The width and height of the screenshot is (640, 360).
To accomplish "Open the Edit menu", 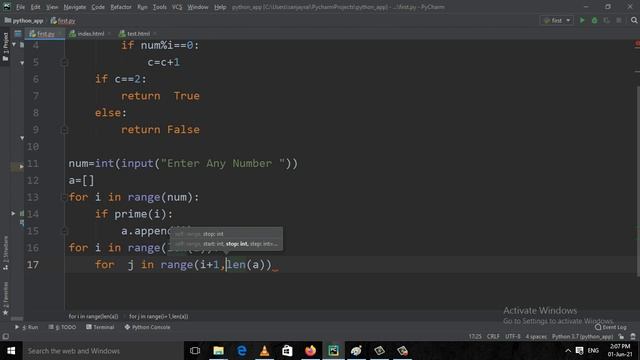I will tap(36, 7).
